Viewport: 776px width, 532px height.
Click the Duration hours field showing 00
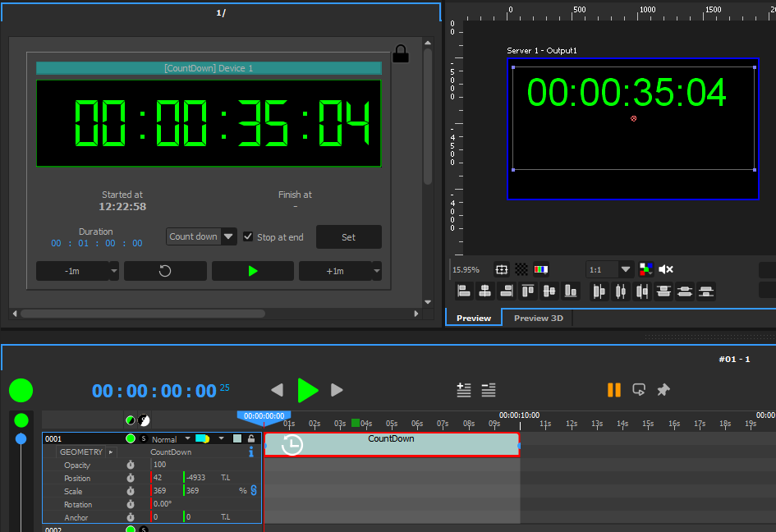click(x=56, y=244)
